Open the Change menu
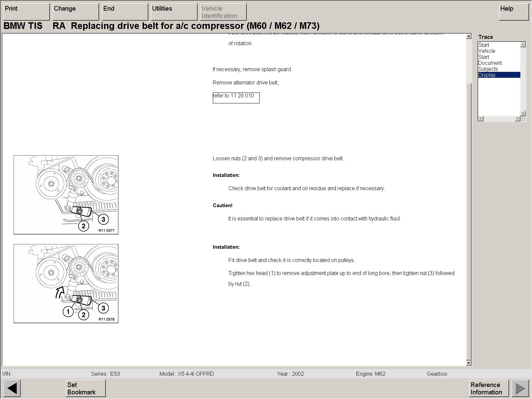 tap(75, 12)
